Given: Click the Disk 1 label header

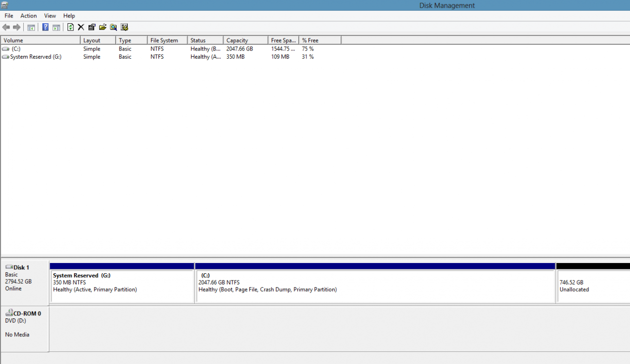Looking at the screenshot, I should tap(21, 267).
